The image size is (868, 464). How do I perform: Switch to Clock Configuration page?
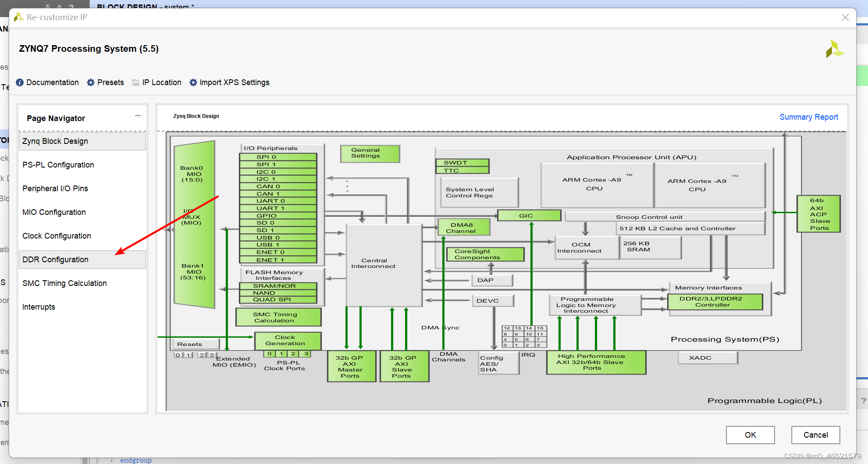tap(57, 236)
